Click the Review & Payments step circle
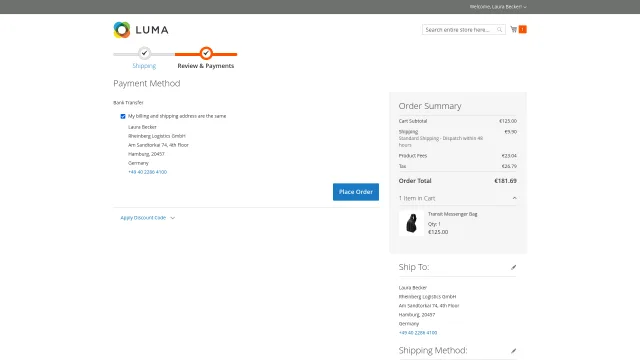This screenshot has height=360, width=640. click(206, 53)
